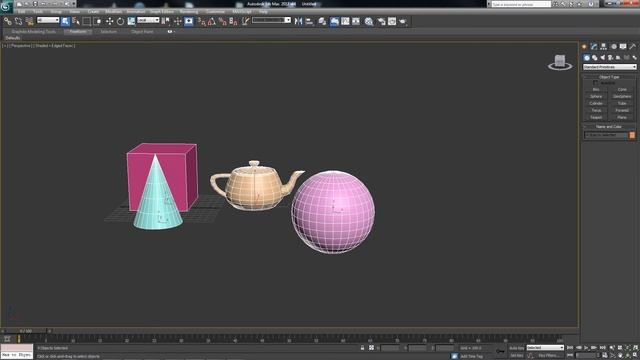640x360 pixels.
Task: Click the Render Production teapot icon
Action: click(x=403, y=21)
